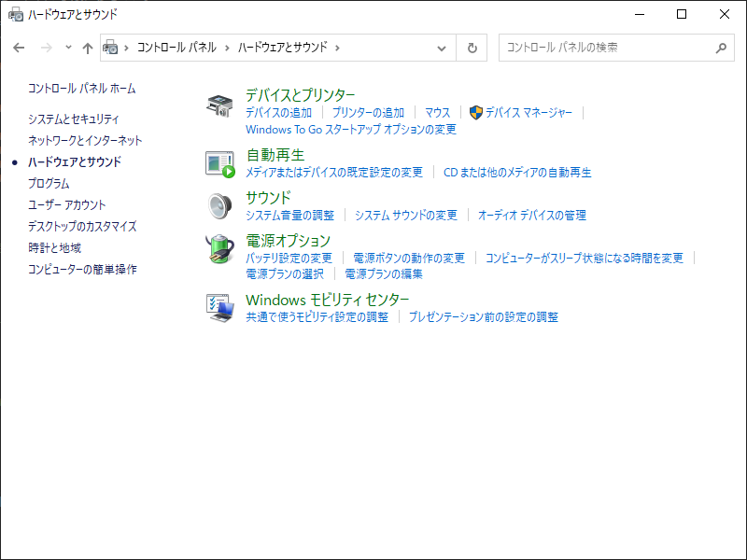Screen dimensions: 747x560
Task: Click the address bar control panel icon
Action: [110, 48]
